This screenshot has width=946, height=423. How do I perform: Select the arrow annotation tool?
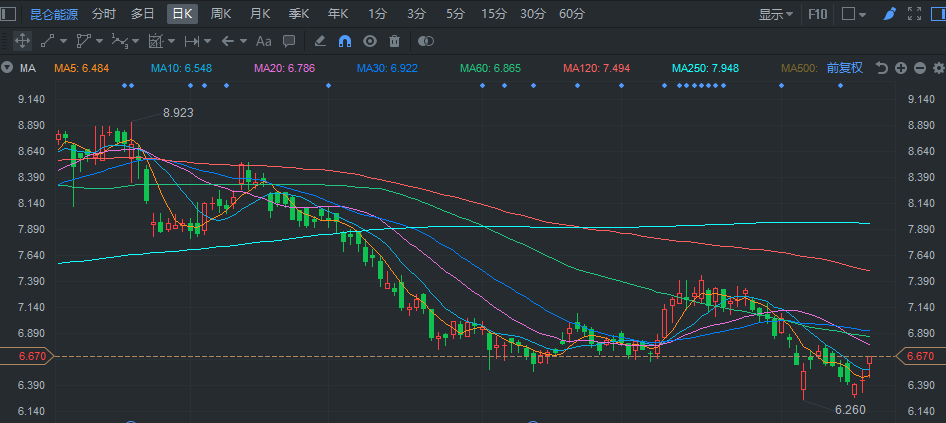(227, 41)
